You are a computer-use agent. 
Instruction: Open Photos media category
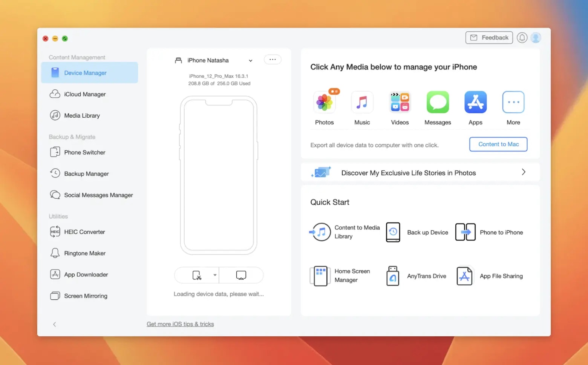tap(324, 103)
